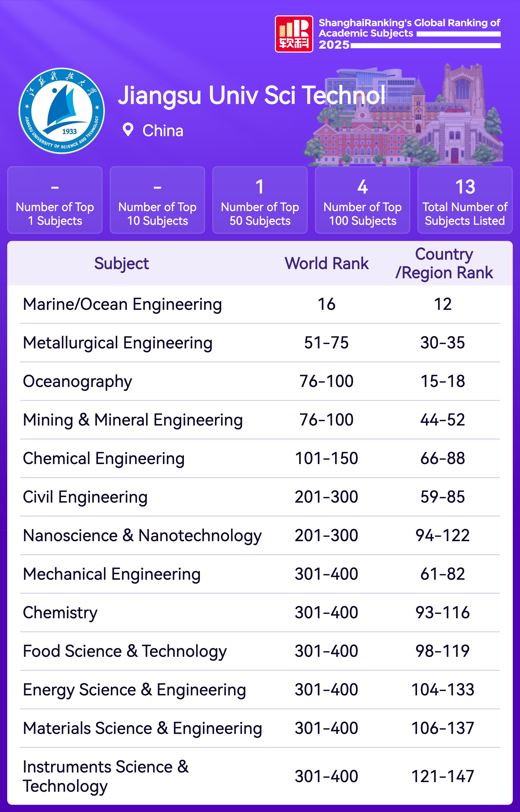Open the Nanoscience & Nanotechnology subject
The image size is (520, 812).
[x=142, y=536]
